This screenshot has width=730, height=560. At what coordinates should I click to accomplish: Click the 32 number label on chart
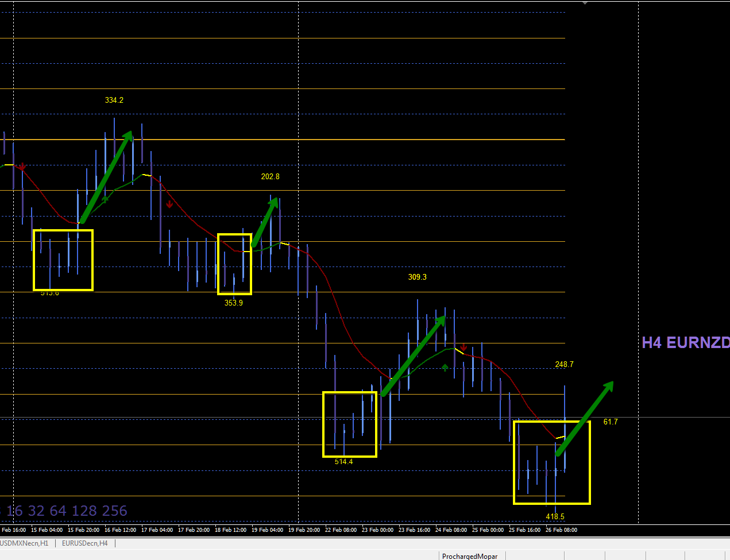36,511
